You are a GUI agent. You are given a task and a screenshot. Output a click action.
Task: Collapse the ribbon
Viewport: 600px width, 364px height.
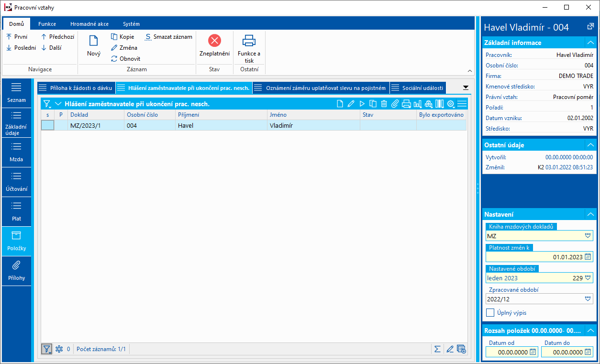tap(470, 70)
